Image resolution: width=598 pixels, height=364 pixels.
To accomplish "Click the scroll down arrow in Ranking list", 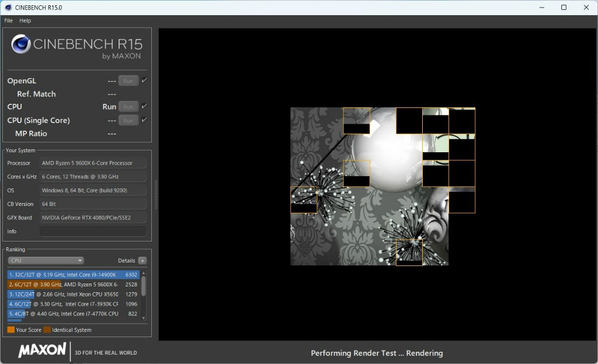I will (144, 317).
